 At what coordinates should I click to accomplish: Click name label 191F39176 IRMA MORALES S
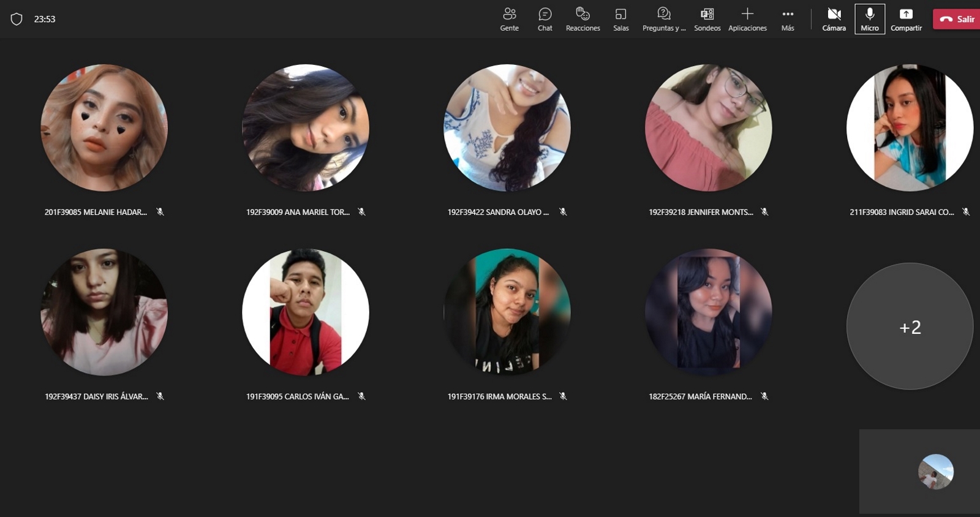click(x=499, y=397)
